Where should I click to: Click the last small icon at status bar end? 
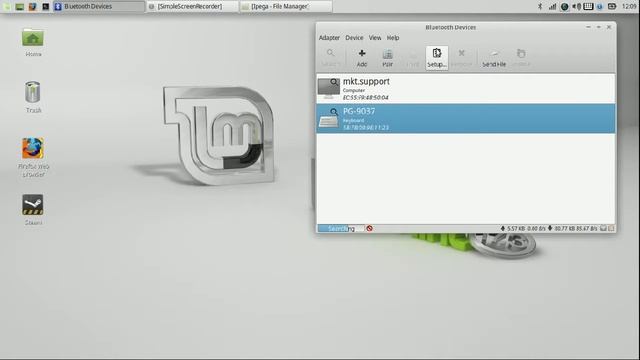tap(611, 229)
